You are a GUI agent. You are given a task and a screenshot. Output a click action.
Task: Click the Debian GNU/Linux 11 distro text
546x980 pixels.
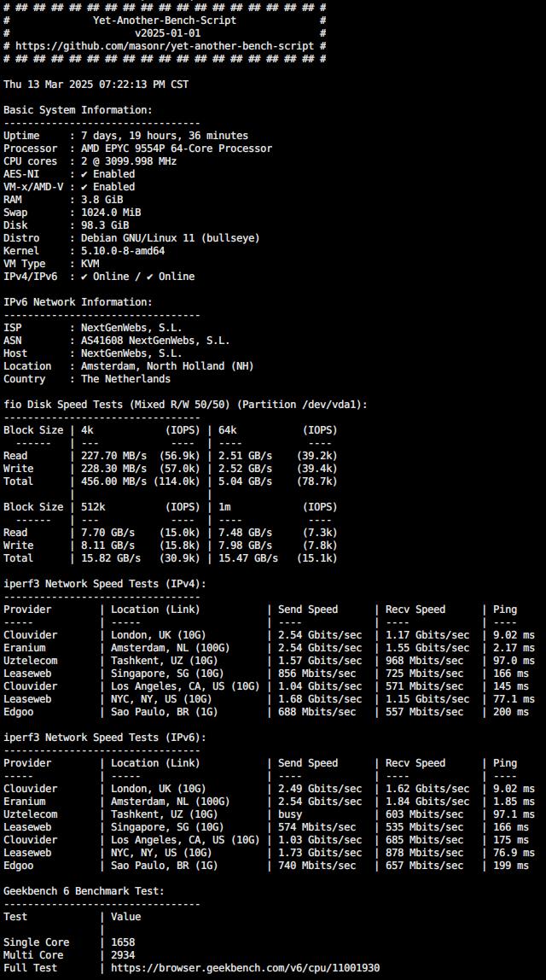tap(170, 238)
